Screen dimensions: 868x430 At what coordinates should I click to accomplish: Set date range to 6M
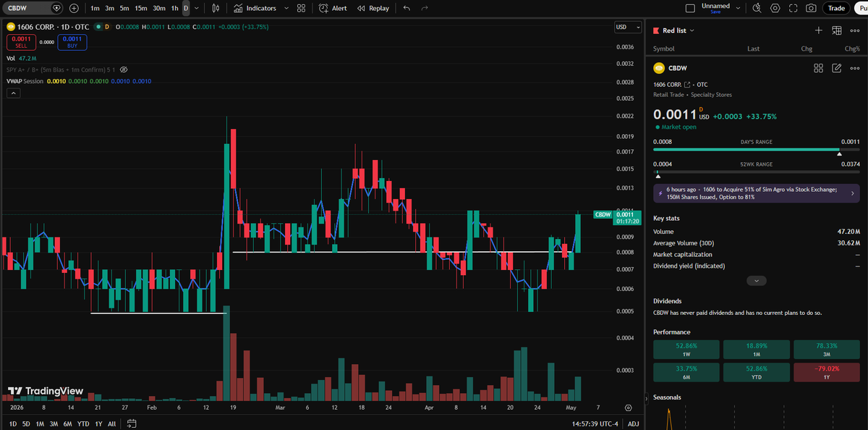pyautogui.click(x=67, y=423)
